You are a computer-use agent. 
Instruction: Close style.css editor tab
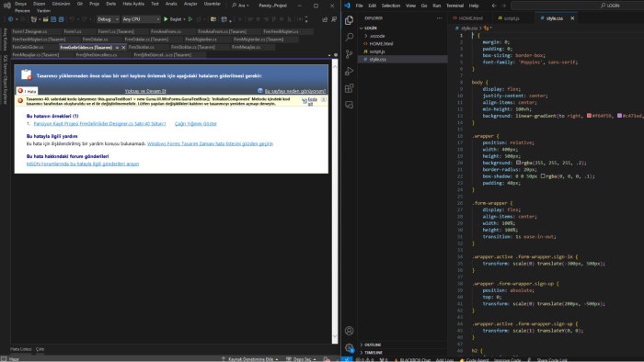click(x=572, y=18)
